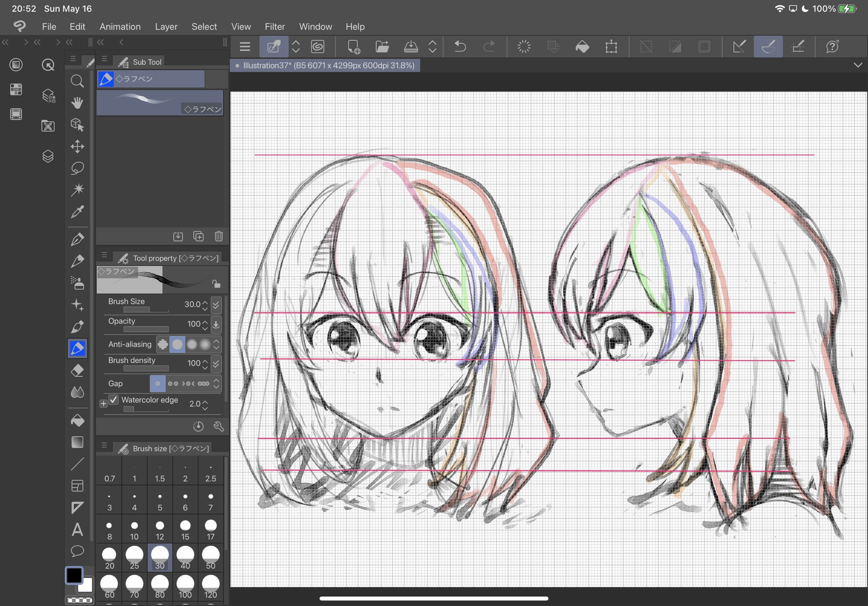Select the ◇ラフペン sub tool group
868x606 pixels.
151,79
